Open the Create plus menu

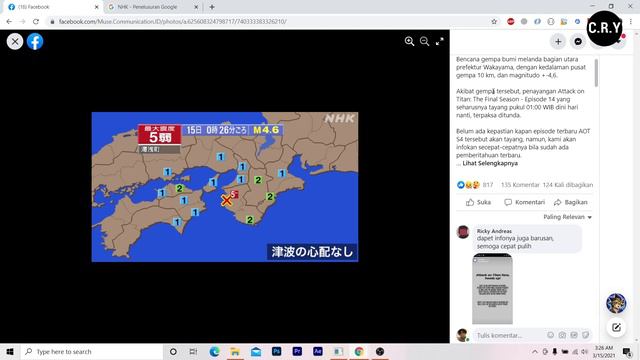(558, 42)
